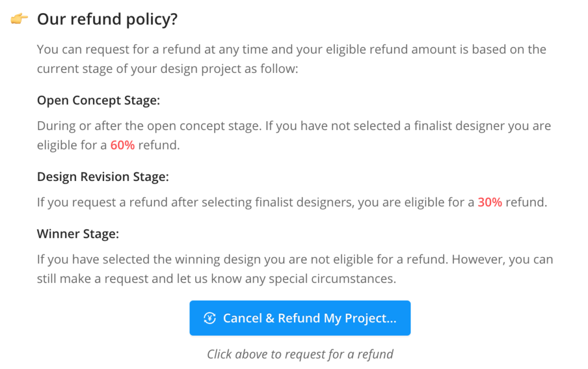This screenshot has height=369, width=588.
Task: Click the "Winner Stage:" subheading
Action: point(78,234)
